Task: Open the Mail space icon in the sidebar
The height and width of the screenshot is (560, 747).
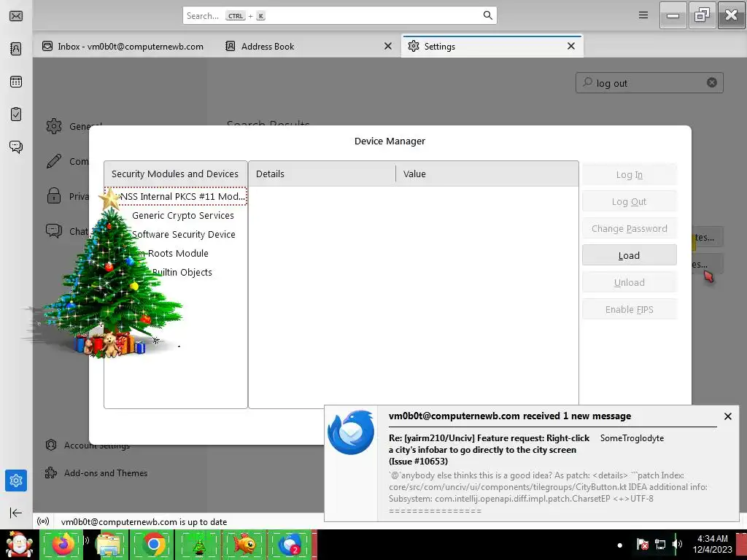Action: (16, 16)
